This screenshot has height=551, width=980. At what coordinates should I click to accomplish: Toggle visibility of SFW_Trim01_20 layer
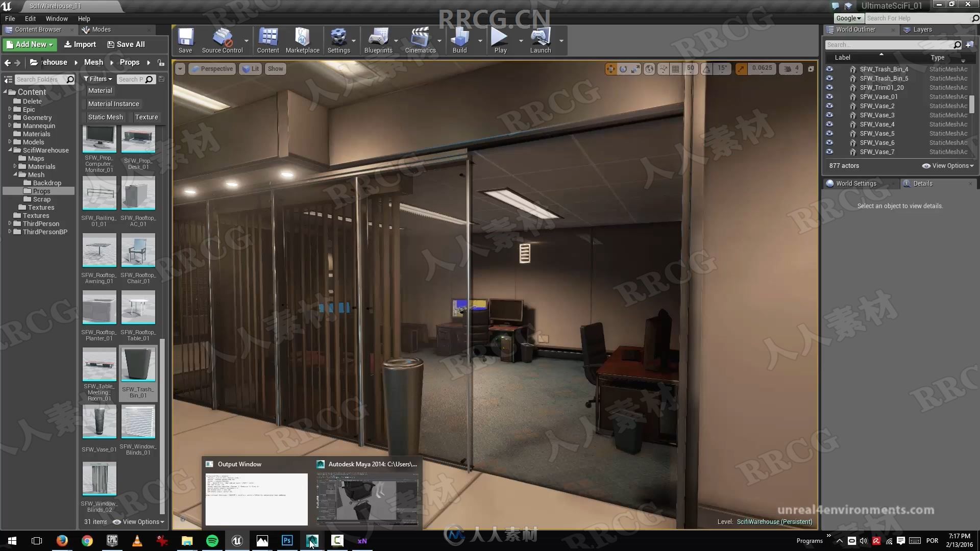[x=829, y=87]
